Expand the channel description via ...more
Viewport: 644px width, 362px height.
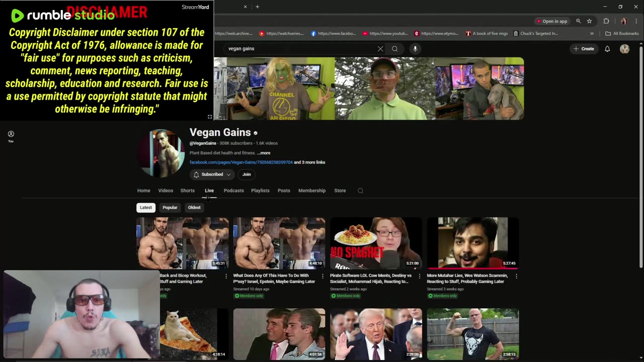click(x=264, y=153)
